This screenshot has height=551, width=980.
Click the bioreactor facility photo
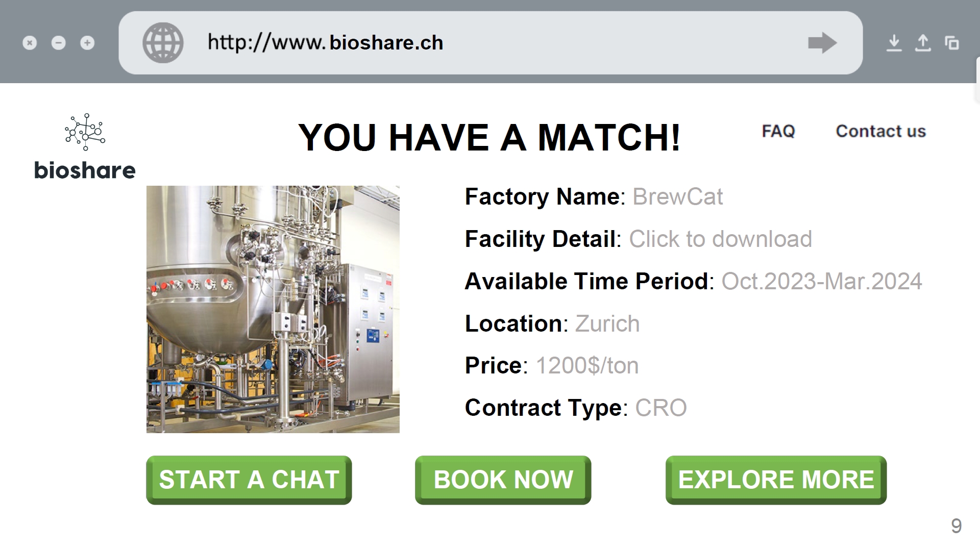coord(273,309)
